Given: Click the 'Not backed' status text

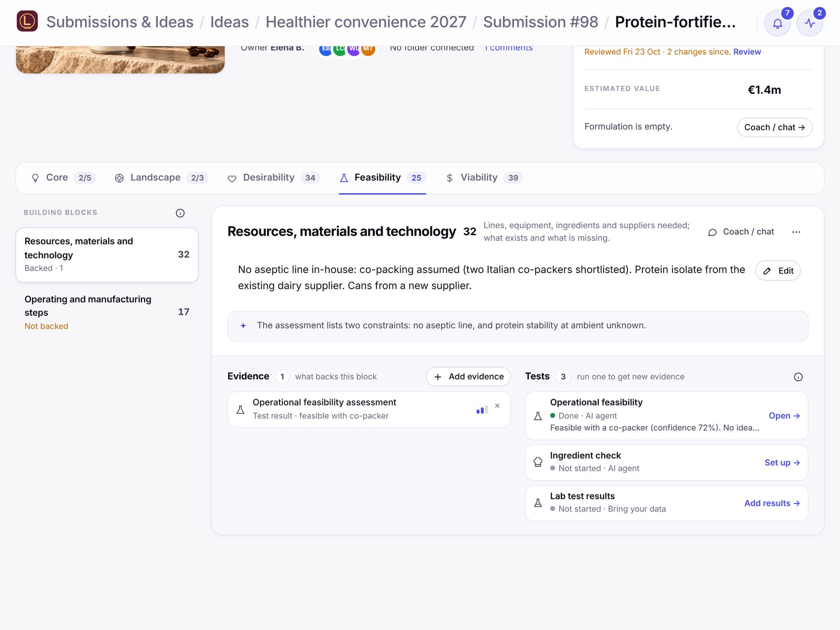Looking at the screenshot, I should coord(46,326).
